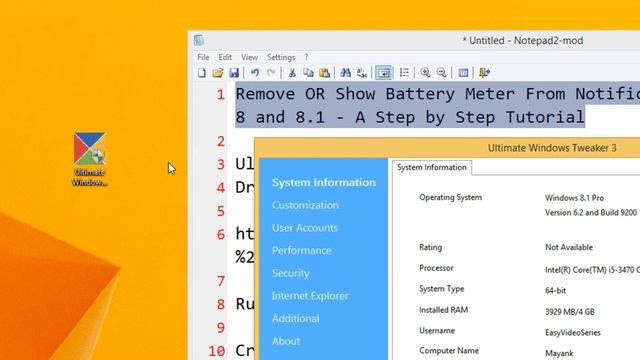Open the Edit menu

click(x=225, y=57)
